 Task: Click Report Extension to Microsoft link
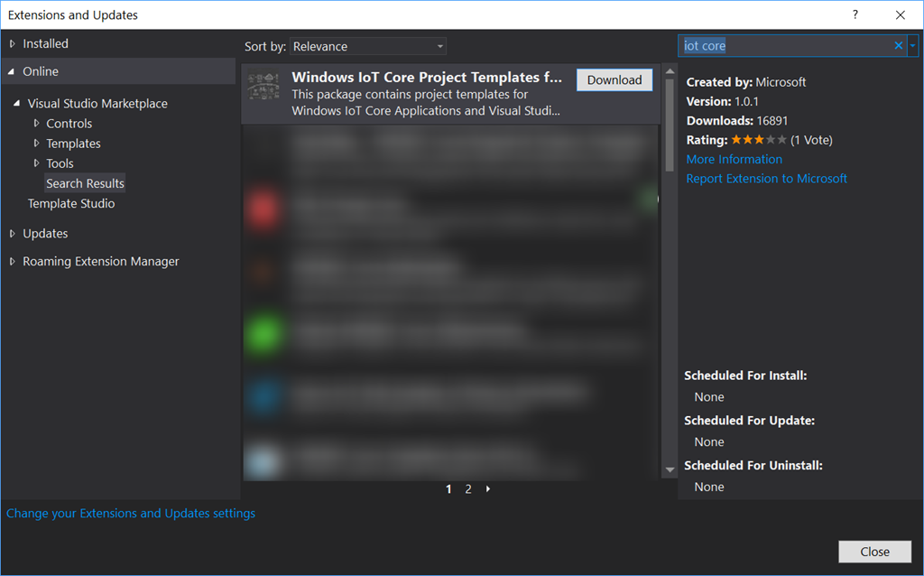(x=766, y=179)
